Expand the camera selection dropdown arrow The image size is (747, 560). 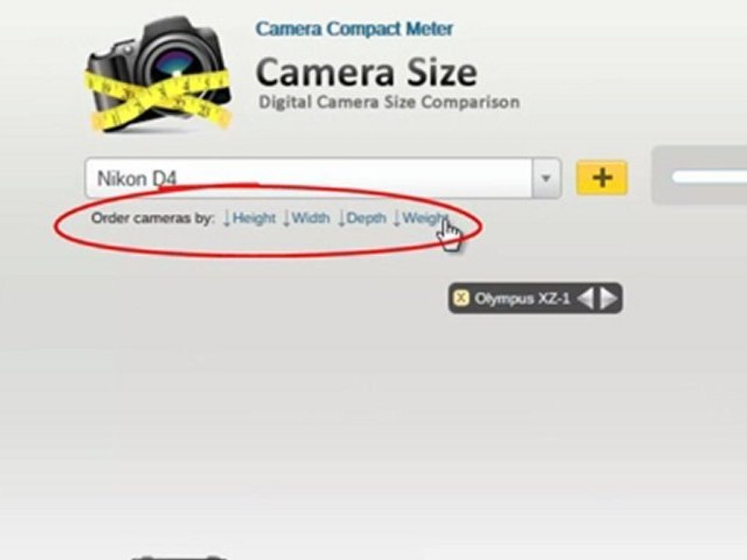coord(546,178)
